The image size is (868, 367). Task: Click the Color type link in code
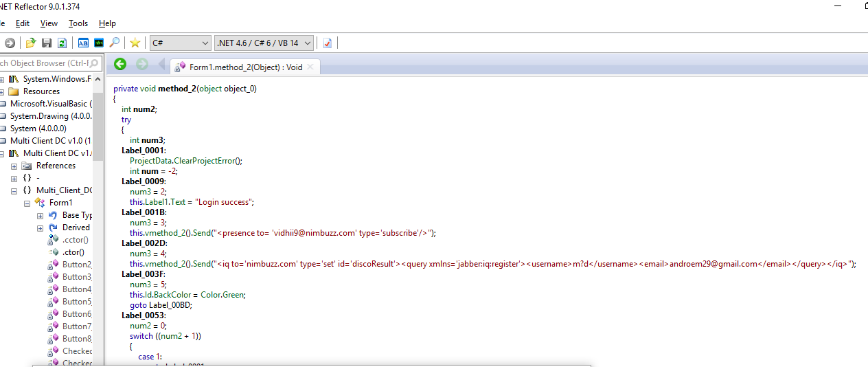(212, 294)
